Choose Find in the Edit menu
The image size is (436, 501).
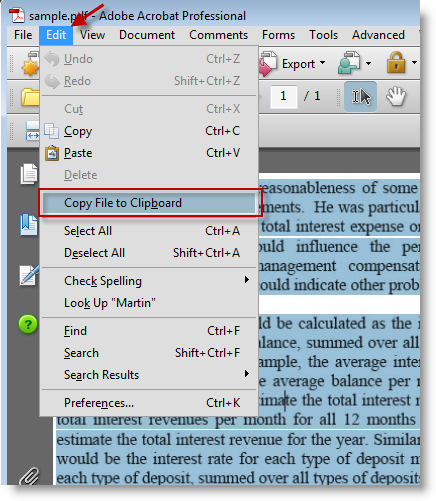tap(149, 331)
